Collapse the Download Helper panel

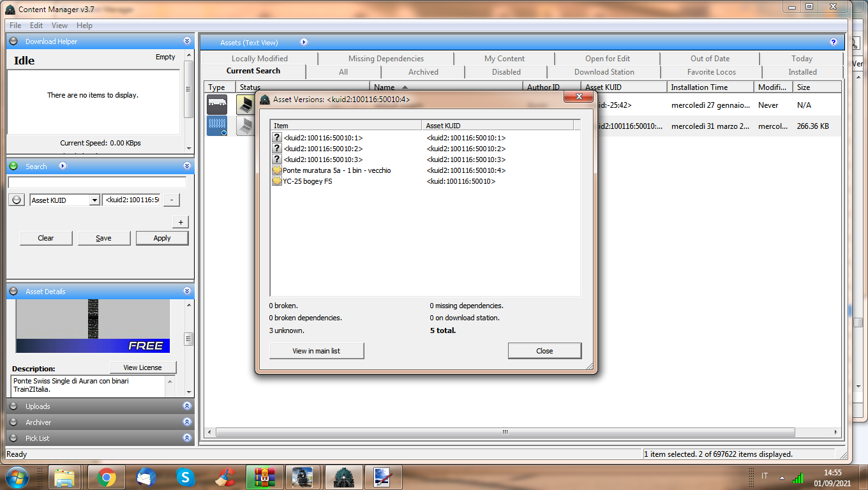click(x=187, y=41)
